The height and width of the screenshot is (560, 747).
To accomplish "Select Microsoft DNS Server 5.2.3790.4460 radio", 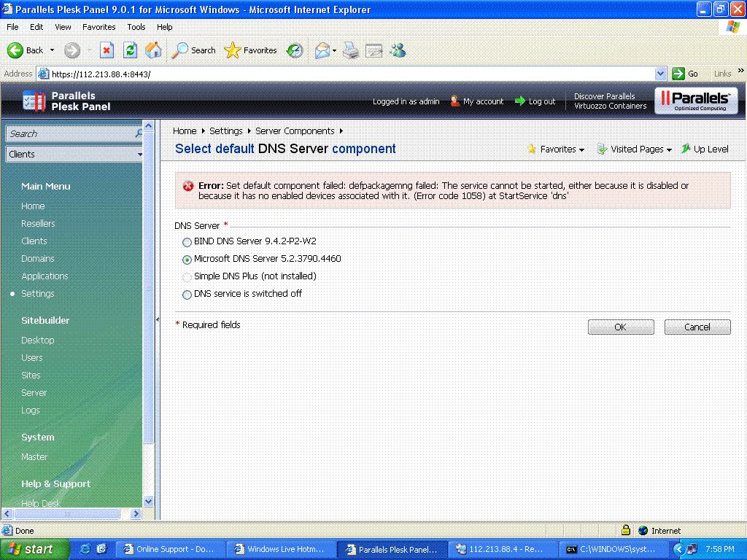I will tap(187, 260).
